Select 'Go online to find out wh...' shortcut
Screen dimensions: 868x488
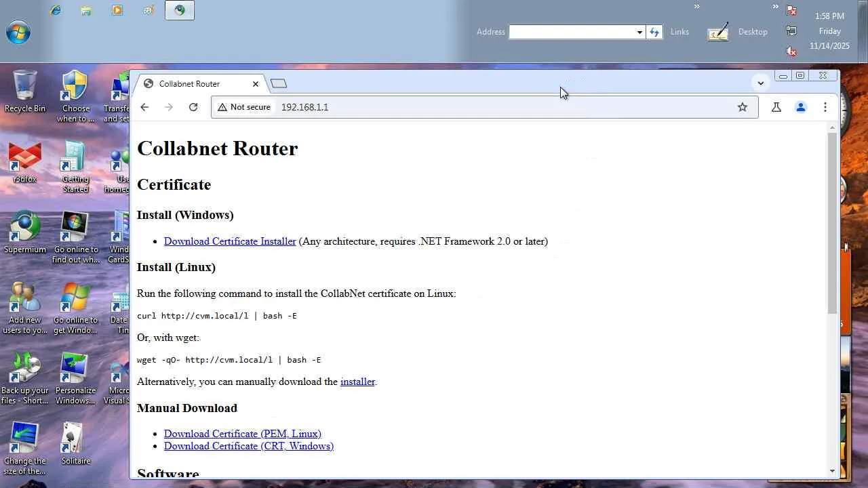point(75,238)
